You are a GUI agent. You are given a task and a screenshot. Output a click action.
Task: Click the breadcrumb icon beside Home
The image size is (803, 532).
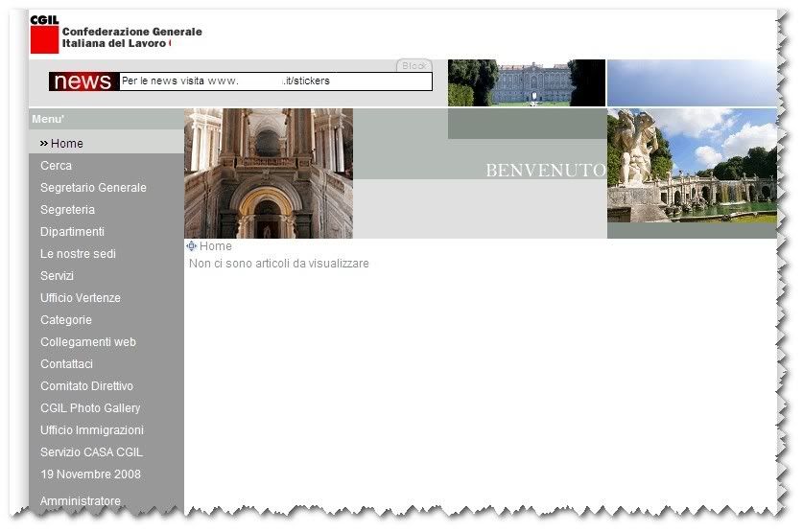tap(192, 246)
